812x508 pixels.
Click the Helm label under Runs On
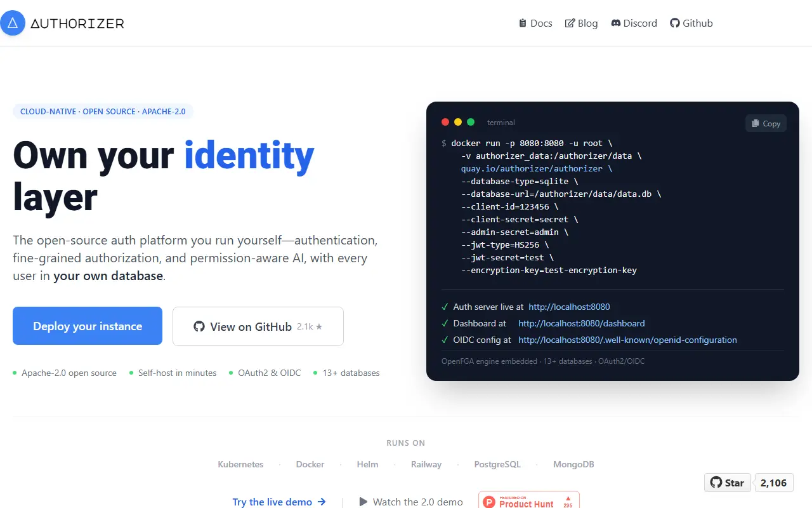(x=367, y=464)
